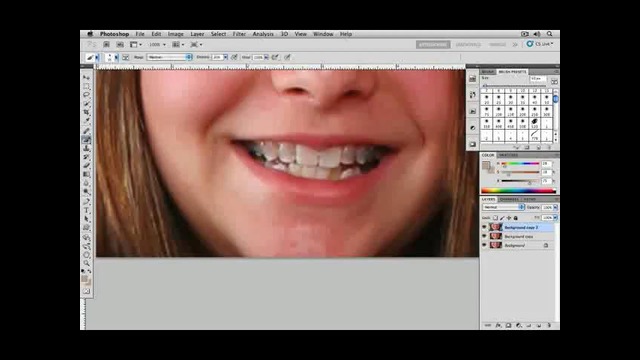The image size is (640, 360).
Task: Pick a color from the color ramp
Action: (x=518, y=191)
